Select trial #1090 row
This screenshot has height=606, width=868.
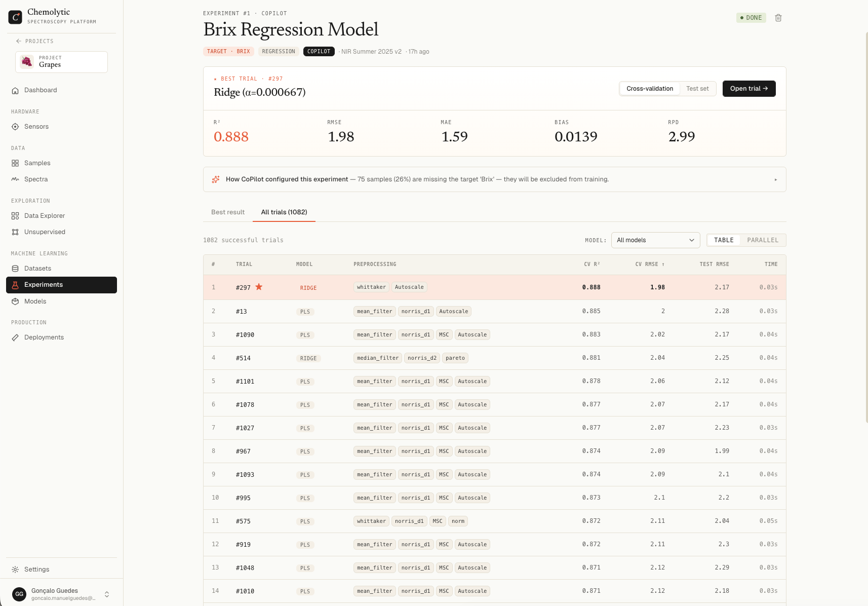pyautogui.click(x=495, y=334)
